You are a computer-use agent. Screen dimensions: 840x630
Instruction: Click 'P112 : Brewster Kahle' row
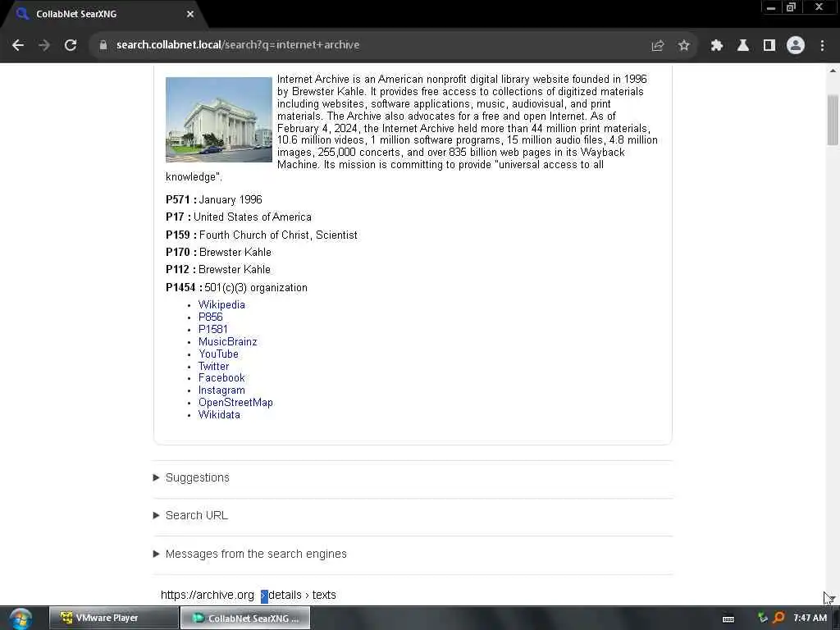click(218, 269)
